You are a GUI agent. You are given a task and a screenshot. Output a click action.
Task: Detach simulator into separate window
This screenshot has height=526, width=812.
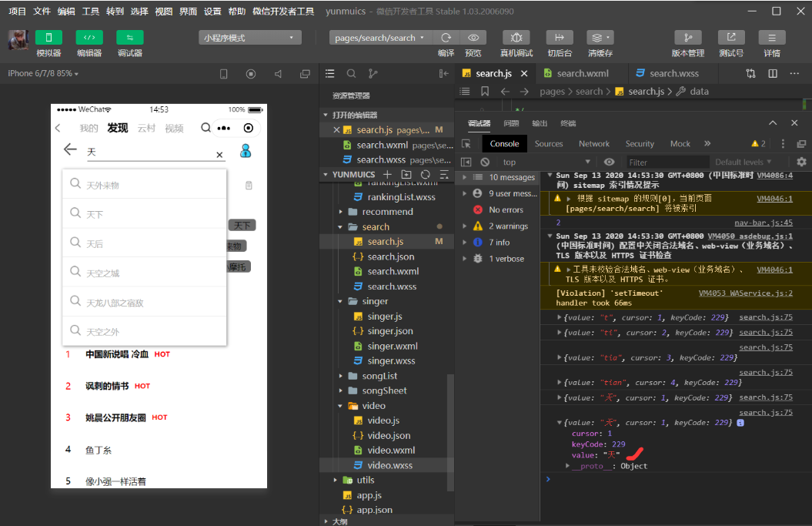pos(305,74)
